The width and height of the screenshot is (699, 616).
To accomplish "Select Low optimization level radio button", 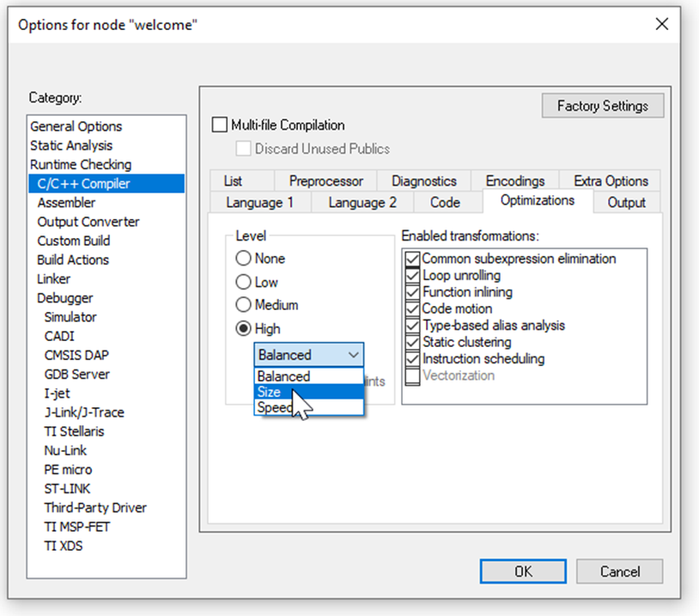I will coord(243,282).
